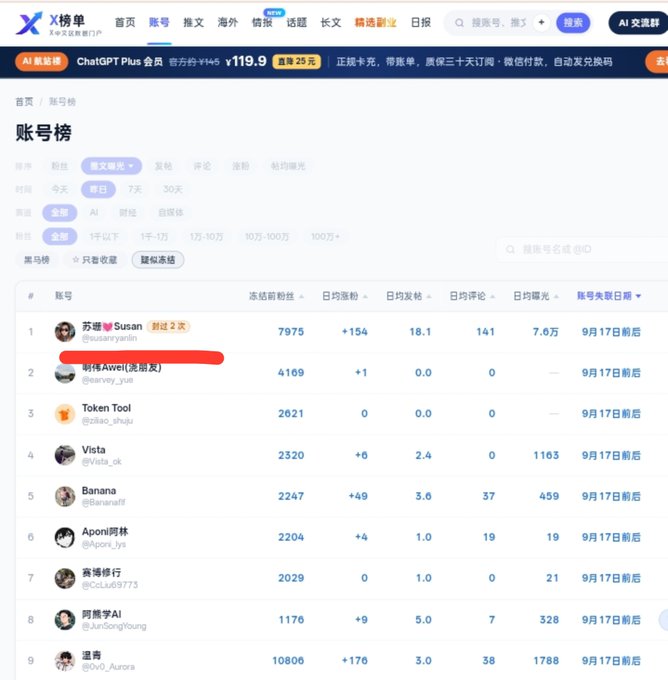Click the plus button beside top search
The width and height of the screenshot is (668, 680).
pyautogui.click(x=541, y=23)
